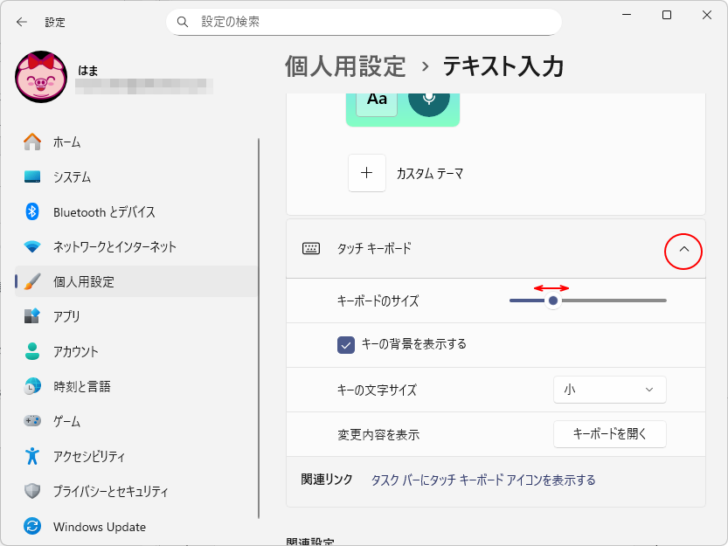
Task: Click the ゲーム controller icon
Action: click(32, 421)
